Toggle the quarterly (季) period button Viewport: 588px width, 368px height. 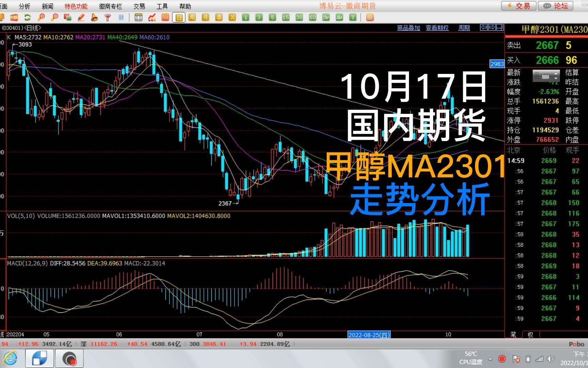pos(219,17)
